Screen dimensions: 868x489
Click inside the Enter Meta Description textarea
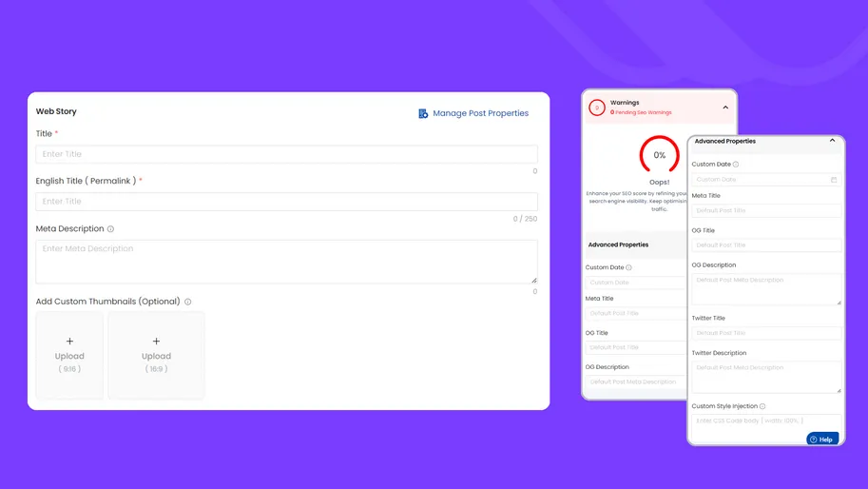click(286, 261)
